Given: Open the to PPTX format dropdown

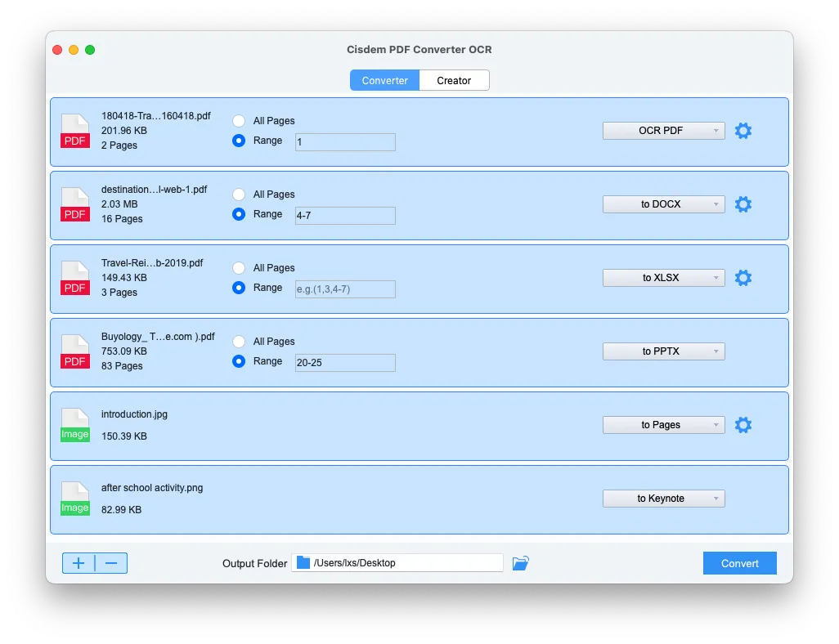Looking at the screenshot, I should pyautogui.click(x=663, y=351).
